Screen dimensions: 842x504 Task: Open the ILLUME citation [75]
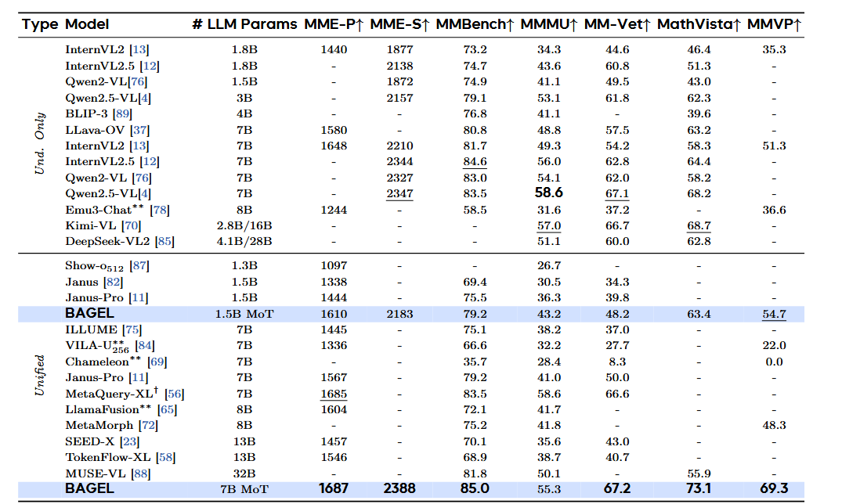pos(132,329)
